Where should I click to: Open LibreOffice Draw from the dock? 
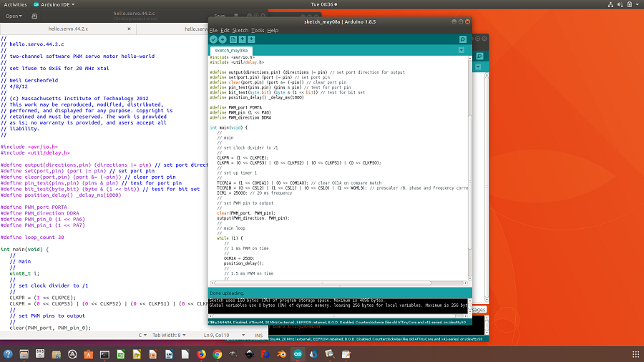pos(137,354)
